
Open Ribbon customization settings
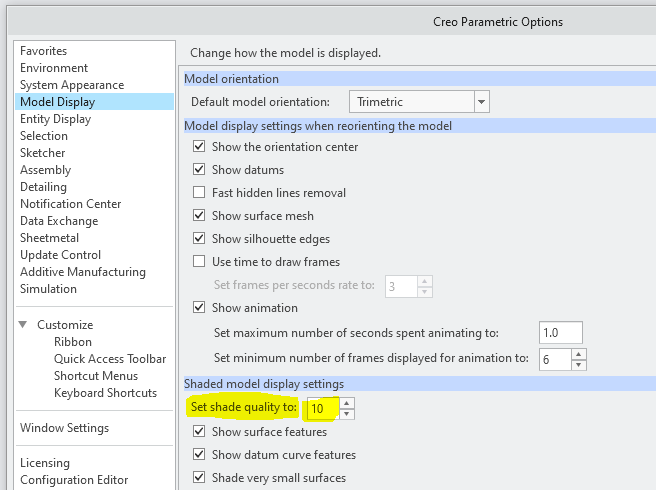coord(73,342)
